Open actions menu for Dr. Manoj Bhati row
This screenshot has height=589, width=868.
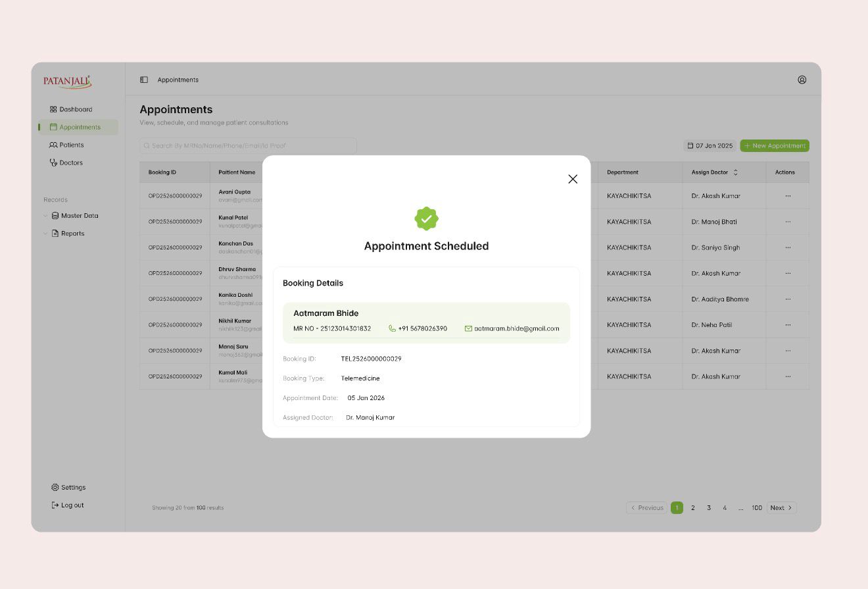pyautogui.click(x=788, y=222)
